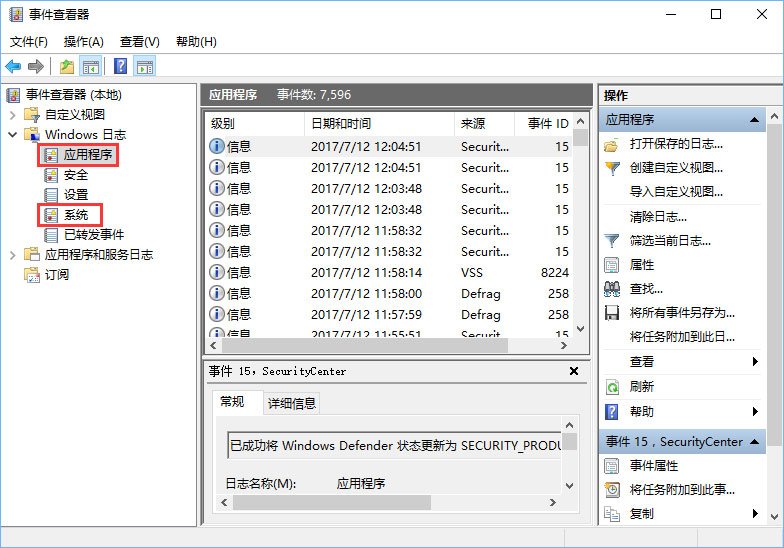Viewport: 784px width, 548px height.
Task: Collapse the 应用程序 actions section header
Action: [x=756, y=120]
